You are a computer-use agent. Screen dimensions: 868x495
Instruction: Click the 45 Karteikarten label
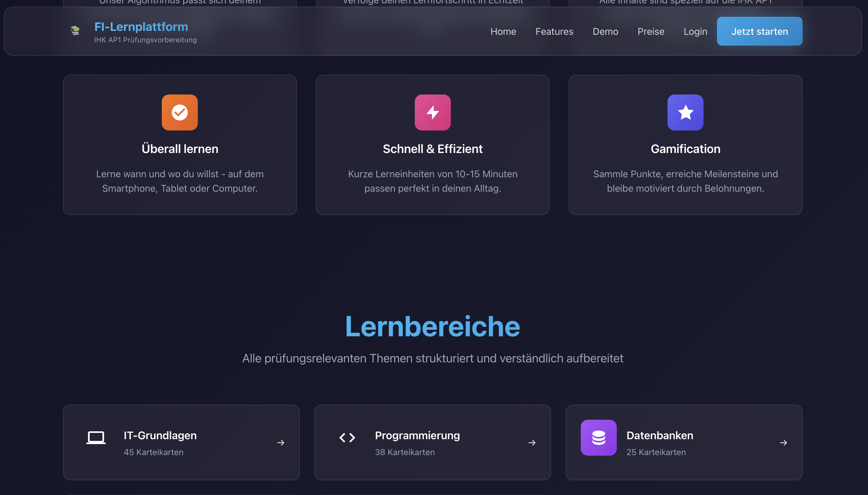click(x=154, y=452)
